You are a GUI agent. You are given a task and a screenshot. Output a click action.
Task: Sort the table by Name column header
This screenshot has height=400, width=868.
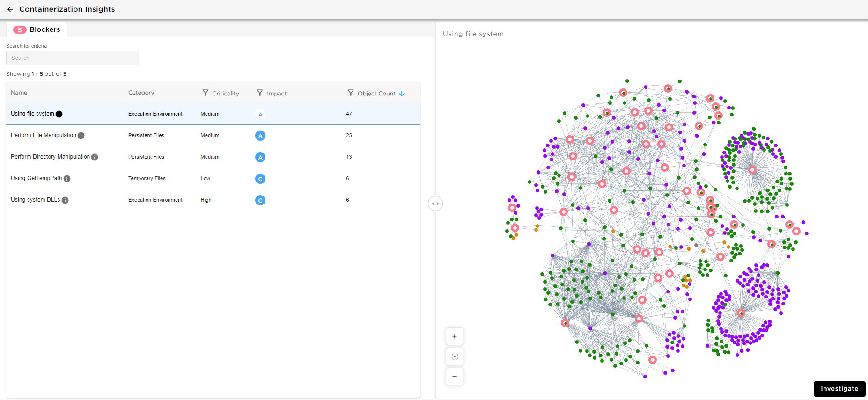pyautogui.click(x=19, y=93)
